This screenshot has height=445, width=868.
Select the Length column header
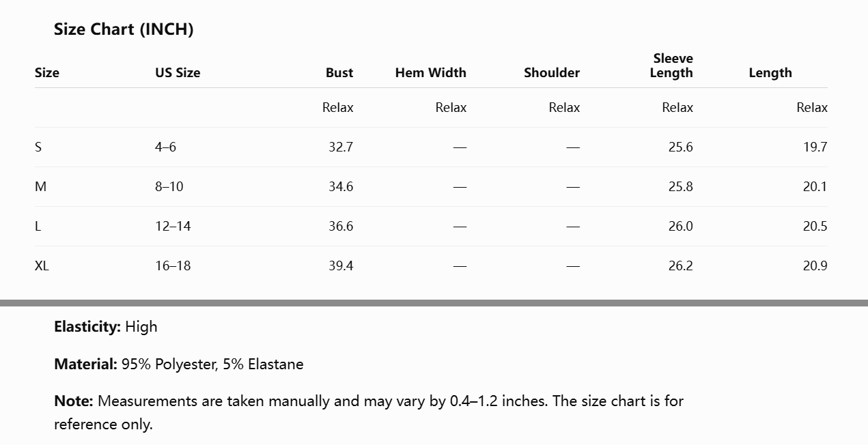[x=770, y=72]
